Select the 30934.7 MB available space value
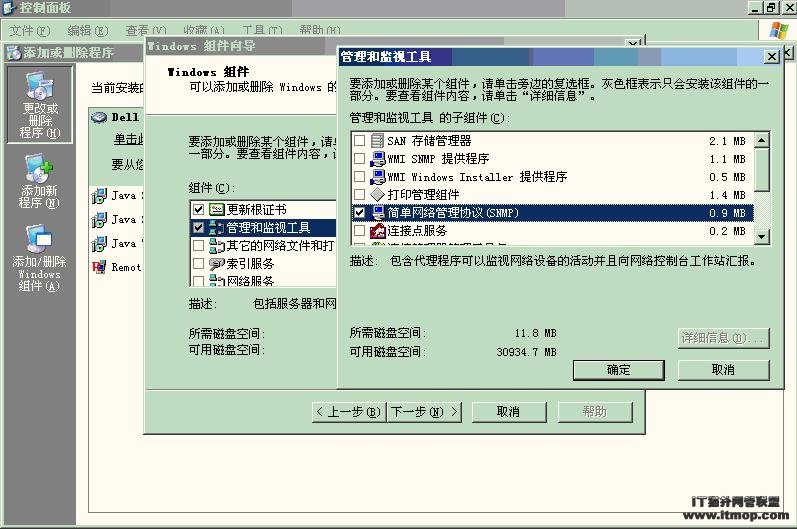 click(x=527, y=352)
